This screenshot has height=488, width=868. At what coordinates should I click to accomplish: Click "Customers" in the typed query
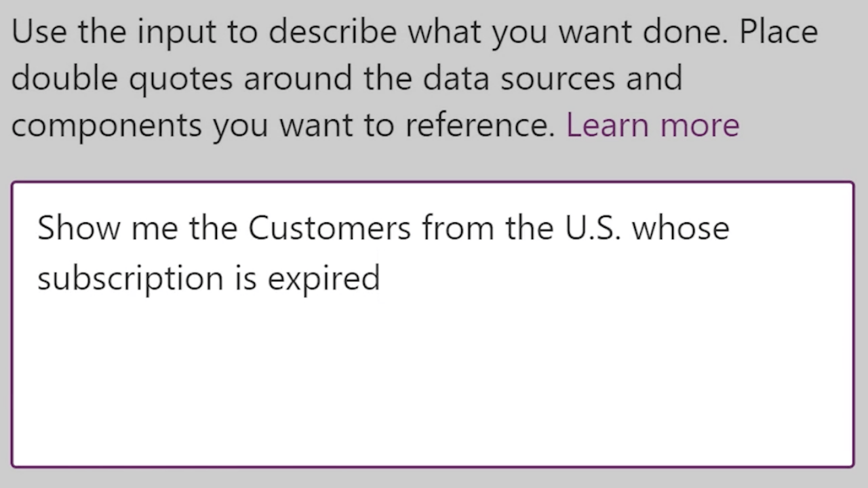pos(329,228)
